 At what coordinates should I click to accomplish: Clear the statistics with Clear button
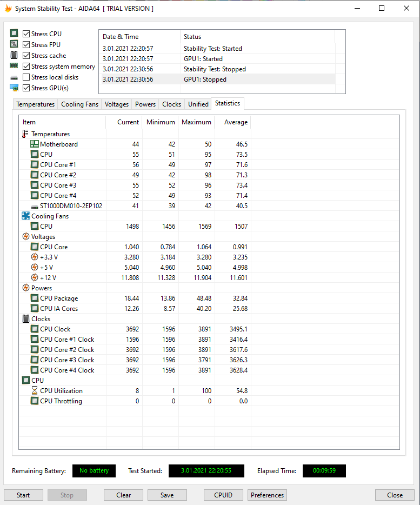pos(123,495)
